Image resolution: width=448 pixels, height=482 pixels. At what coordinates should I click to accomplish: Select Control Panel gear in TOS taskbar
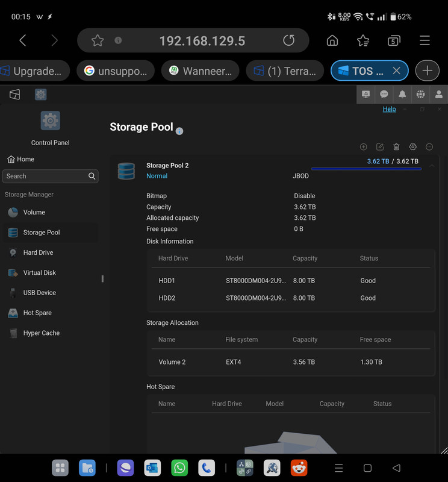[x=40, y=95]
